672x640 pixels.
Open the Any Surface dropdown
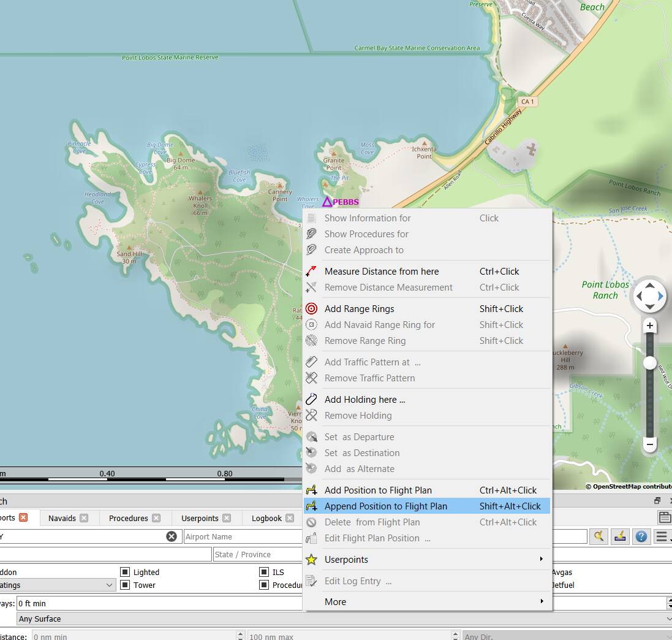[344, 619]
